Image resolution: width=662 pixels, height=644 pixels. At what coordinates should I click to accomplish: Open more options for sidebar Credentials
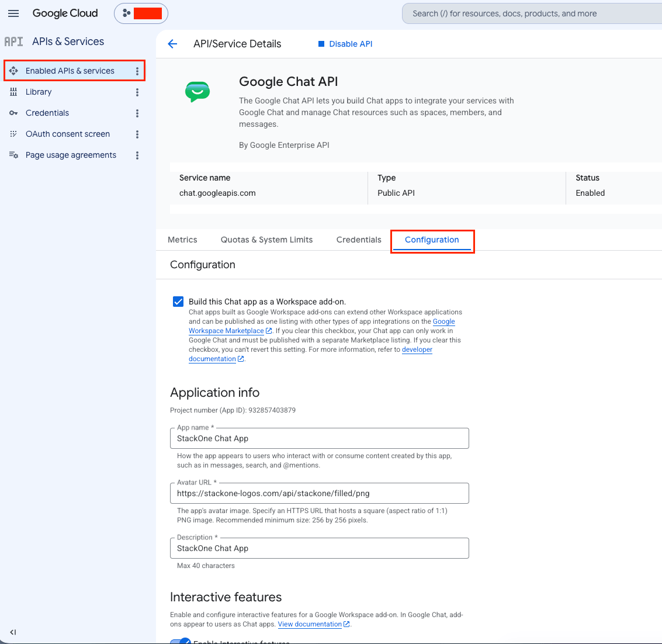[137, 113]
